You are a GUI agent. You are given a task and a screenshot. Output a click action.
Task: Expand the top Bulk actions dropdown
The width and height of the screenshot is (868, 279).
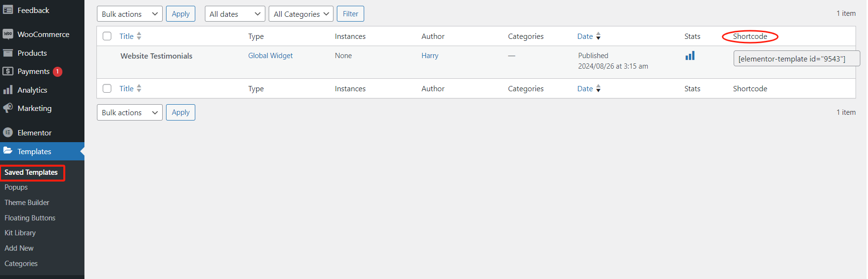tap(130, 14)
